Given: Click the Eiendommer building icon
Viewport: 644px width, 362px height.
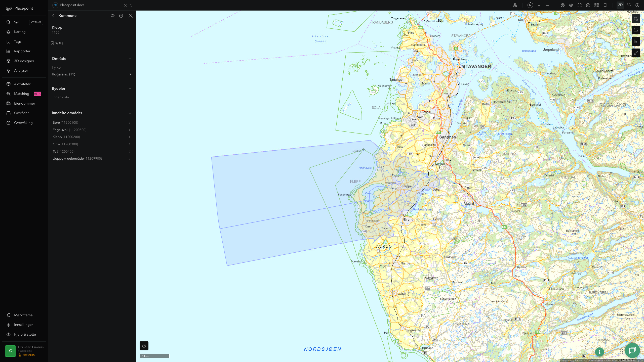Looking at the screenshot, I should pos(9,103).
